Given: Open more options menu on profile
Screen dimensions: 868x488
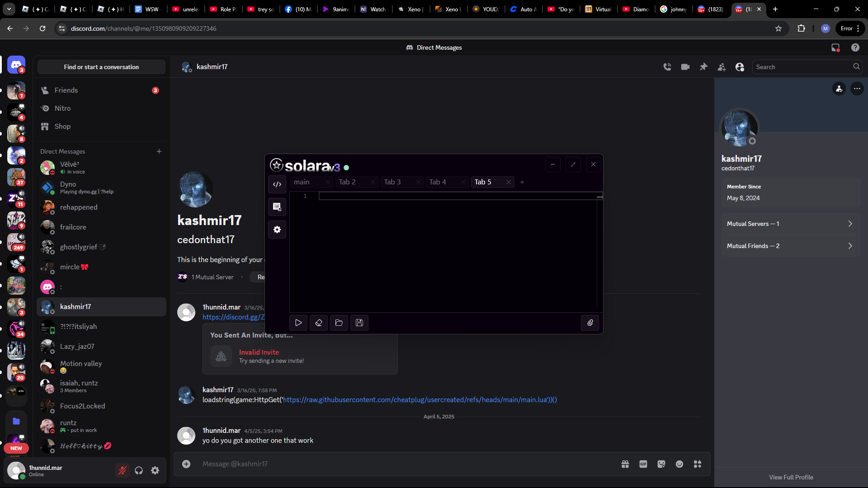Looking at the screenshot, I should coord(857,89).
